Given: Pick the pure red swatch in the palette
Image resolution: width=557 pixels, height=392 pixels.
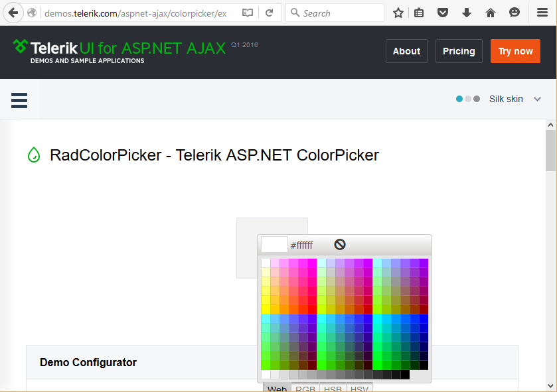Looking at the screenshot, I should pos(312,310).
